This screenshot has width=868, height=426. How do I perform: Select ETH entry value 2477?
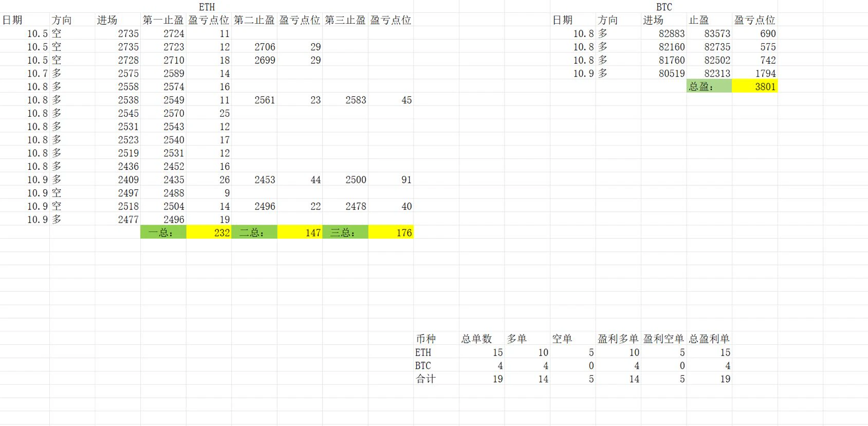click(x=118, y=219)
